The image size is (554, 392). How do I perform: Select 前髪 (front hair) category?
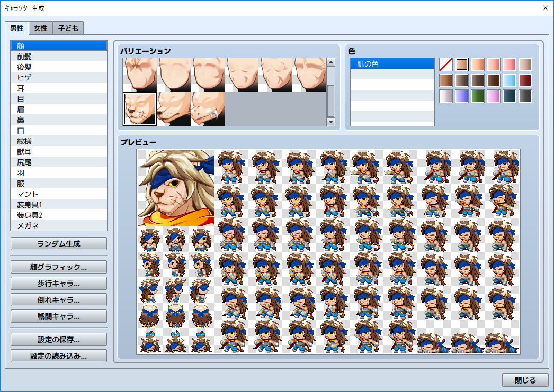[x=58, y=56]
